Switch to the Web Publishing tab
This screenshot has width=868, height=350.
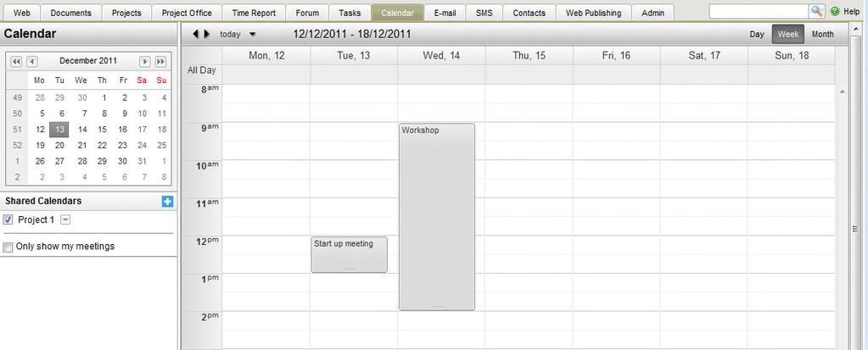593,13
